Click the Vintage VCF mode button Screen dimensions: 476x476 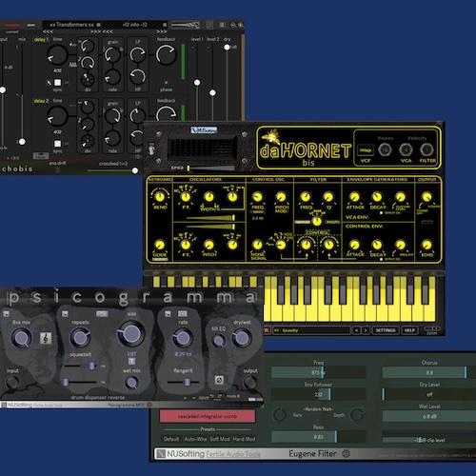366,150
